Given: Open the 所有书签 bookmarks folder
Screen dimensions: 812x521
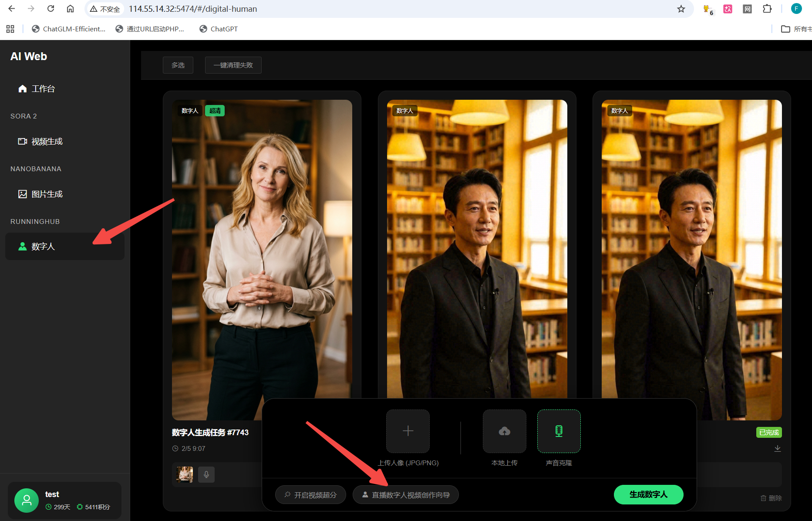Looking at the screenshot, I should tap(796, 29).
